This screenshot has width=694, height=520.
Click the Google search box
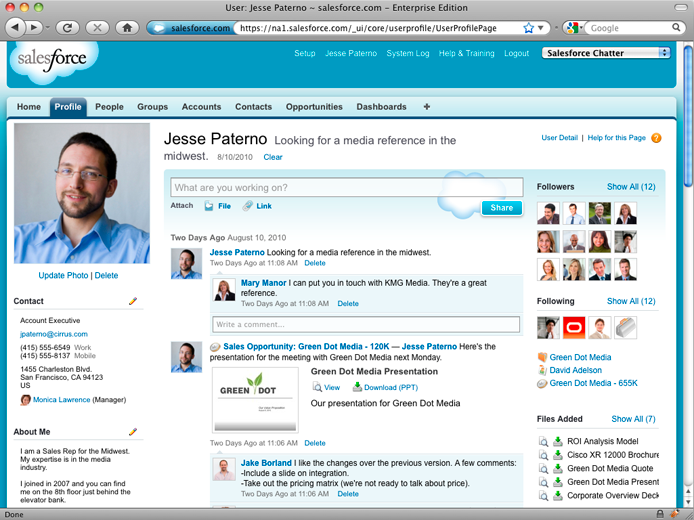tap(630, 28)
